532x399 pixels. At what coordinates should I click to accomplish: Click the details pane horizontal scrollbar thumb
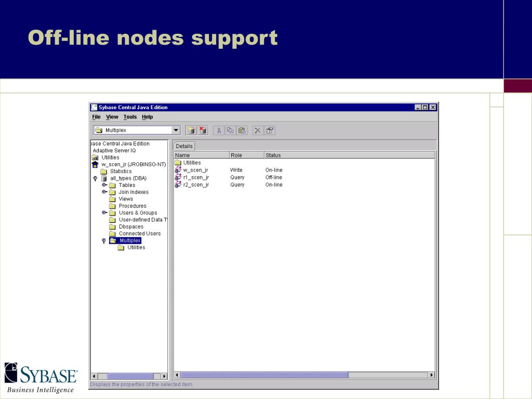(264, 375)
